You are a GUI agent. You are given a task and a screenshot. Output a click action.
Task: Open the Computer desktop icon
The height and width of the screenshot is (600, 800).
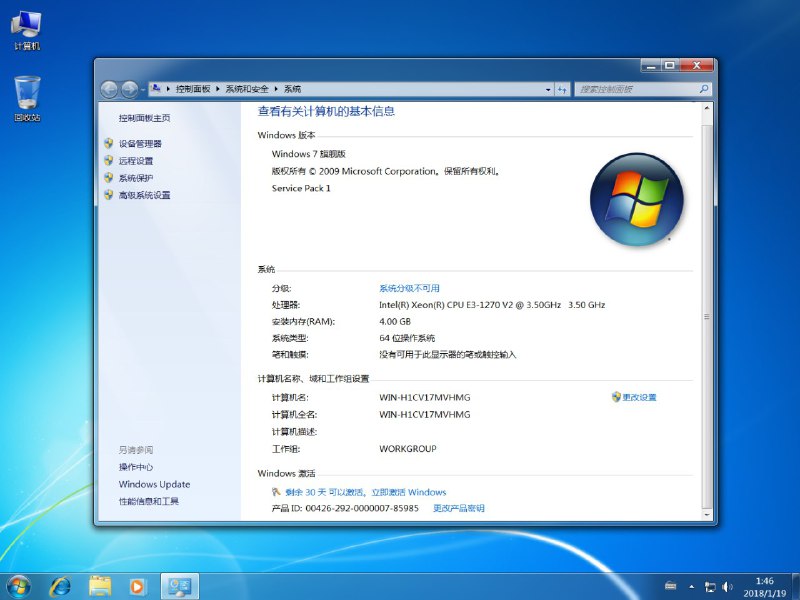(27, 30)
